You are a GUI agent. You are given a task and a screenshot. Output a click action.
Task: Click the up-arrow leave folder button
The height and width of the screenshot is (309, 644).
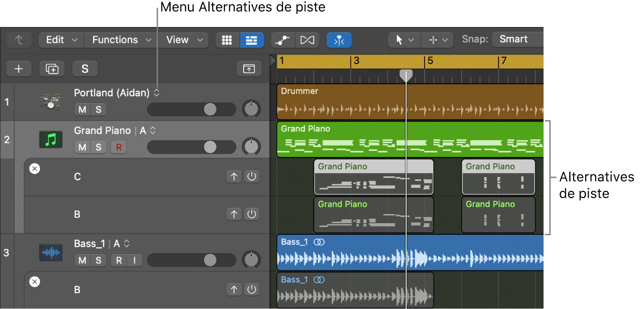pyautogui.click(x=19, y=40)
